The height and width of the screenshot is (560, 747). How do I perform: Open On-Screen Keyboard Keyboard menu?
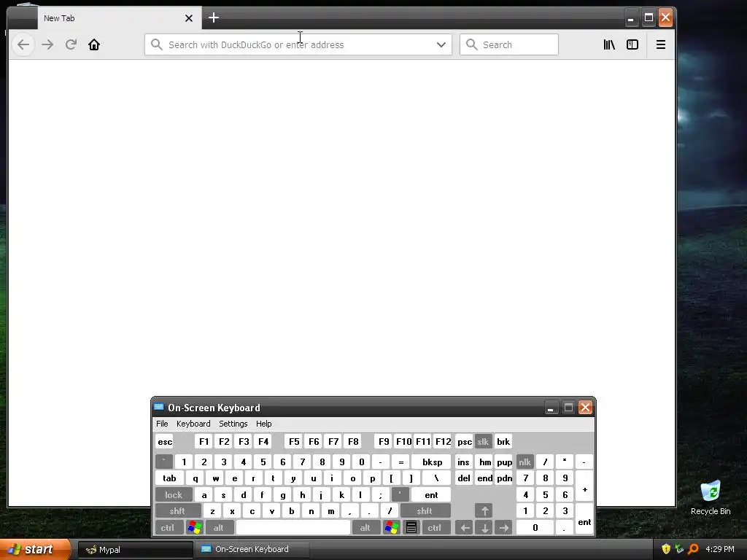(193, 424)
